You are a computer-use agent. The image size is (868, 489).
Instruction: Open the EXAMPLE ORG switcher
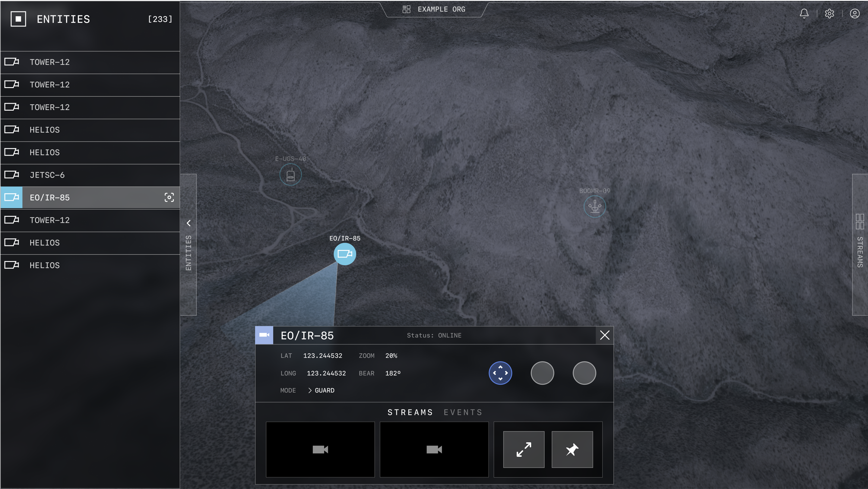coord(434,9)
